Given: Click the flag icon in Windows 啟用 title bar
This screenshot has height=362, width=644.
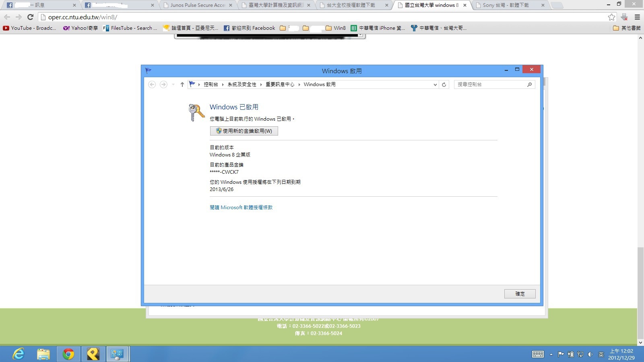Looking at the screenshot, I should click(148, 71).
